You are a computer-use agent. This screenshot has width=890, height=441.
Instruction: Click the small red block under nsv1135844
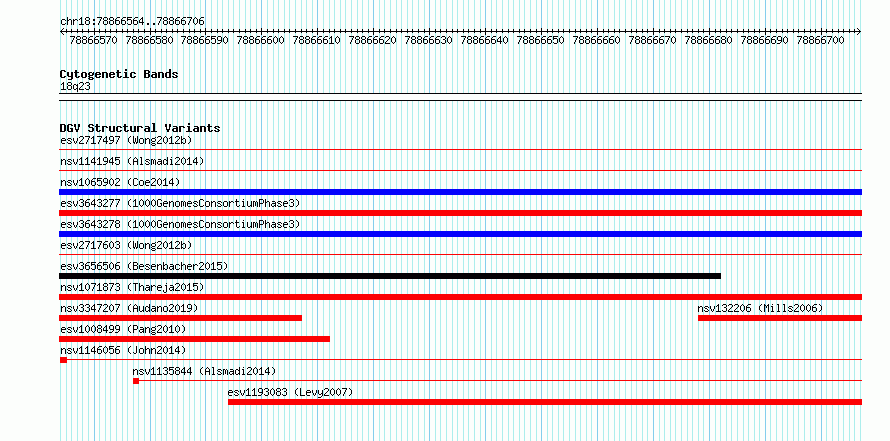click(x=136, y=381)
